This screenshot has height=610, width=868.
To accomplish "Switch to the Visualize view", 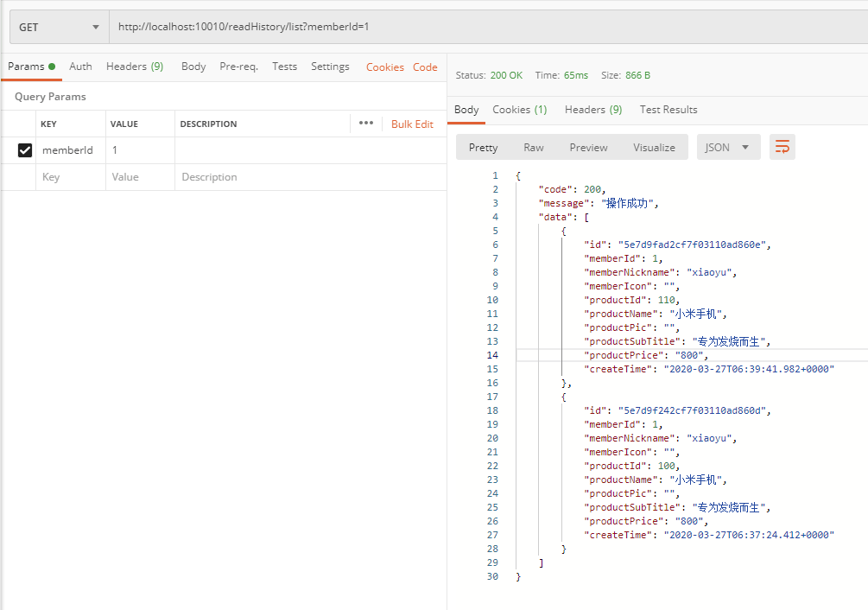I will [x=654, y=148].
